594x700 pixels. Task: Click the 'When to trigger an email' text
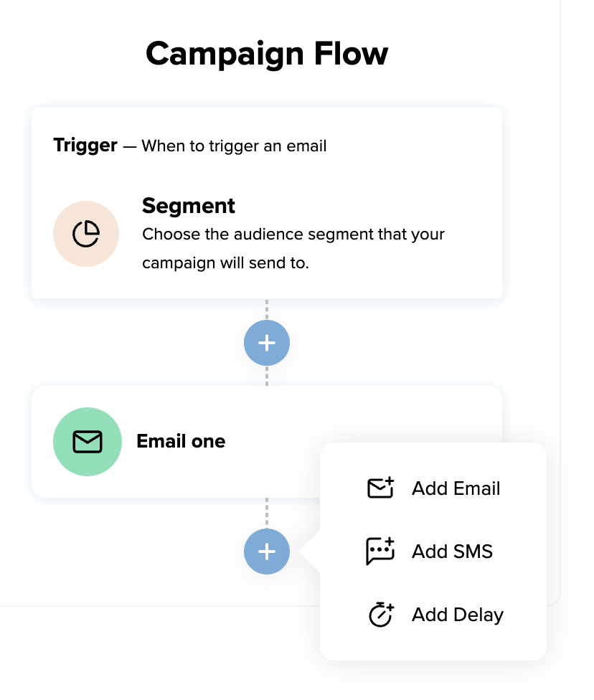pos(233,146)
